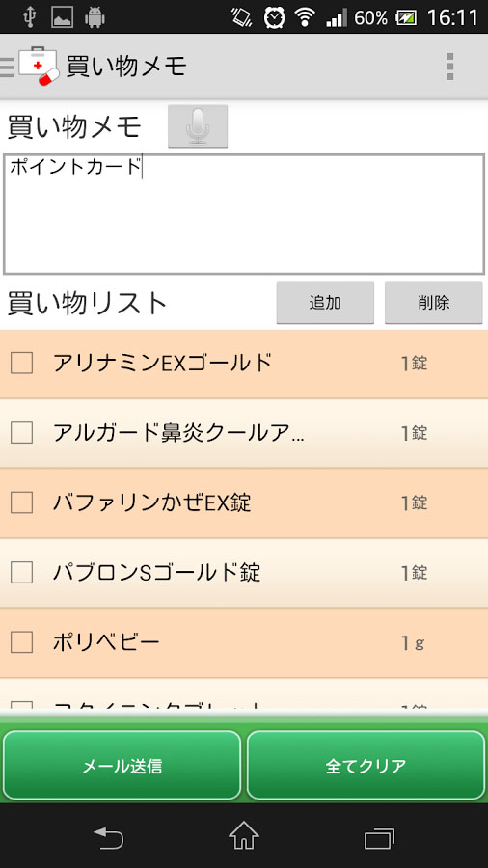Tap the Android back navigation icon
This screenshot has height=868, width=488.
click(x=108, y=837)
